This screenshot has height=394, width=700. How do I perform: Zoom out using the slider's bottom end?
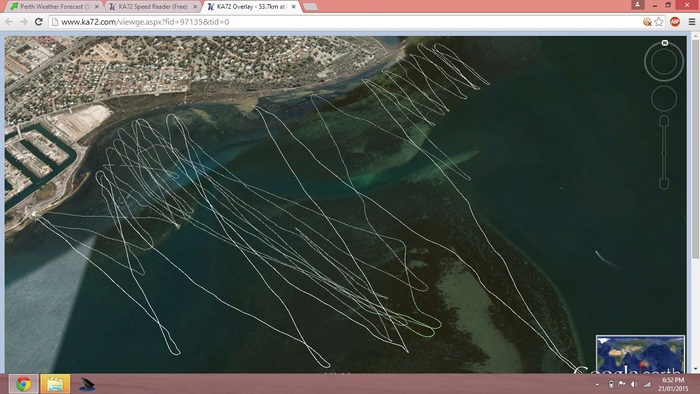pos(664,184)
